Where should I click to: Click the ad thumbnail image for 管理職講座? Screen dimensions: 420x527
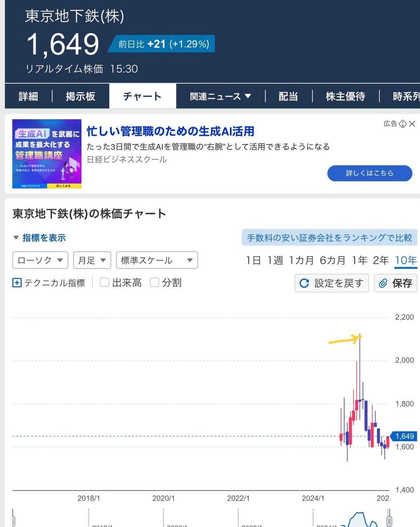(x=46, y=154)
